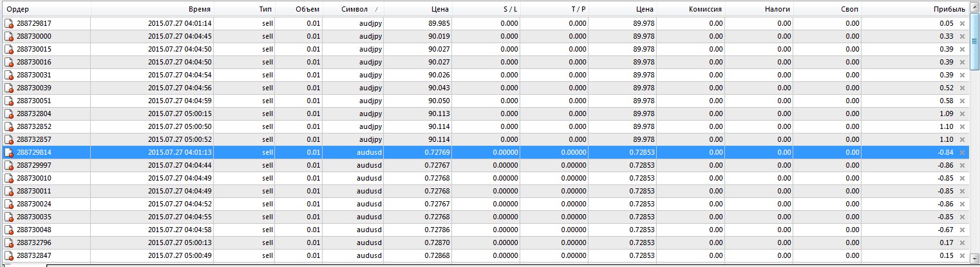
Task: Sort by the Прибыль column header
Action: click(x=915, y=10)
